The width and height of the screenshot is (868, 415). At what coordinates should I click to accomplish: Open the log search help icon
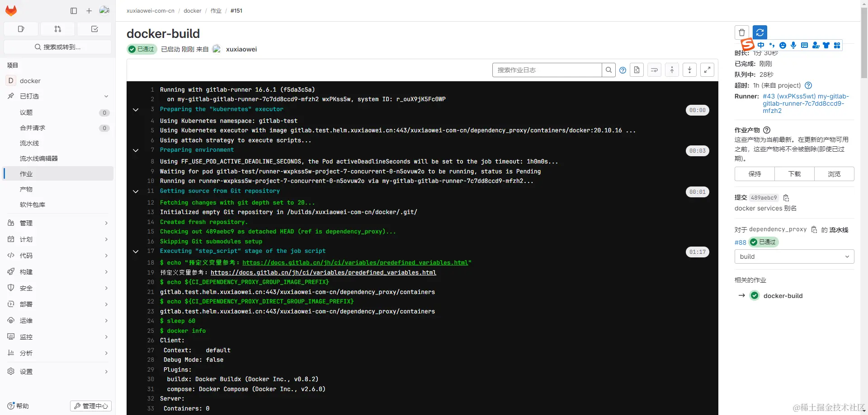click(623, 70)
